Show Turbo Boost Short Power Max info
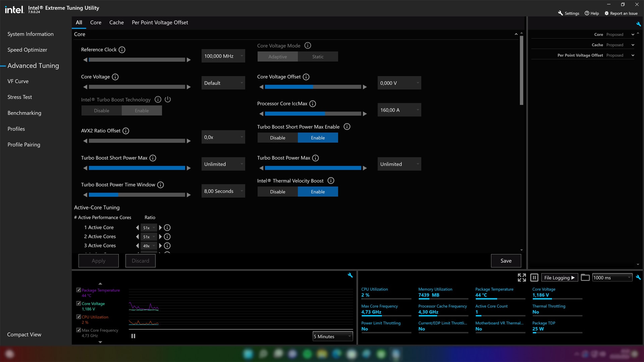The image size is (644, 362). [x=153, y=158]
